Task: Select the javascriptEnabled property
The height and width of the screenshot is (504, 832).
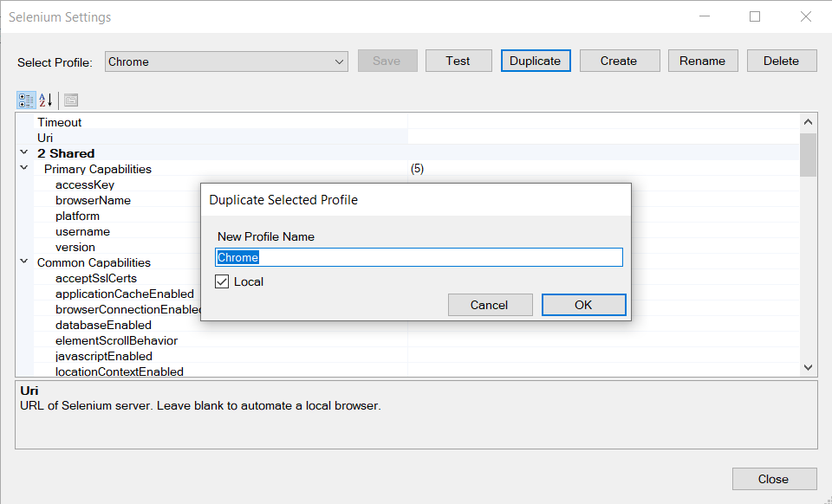Action: (103, 356)
